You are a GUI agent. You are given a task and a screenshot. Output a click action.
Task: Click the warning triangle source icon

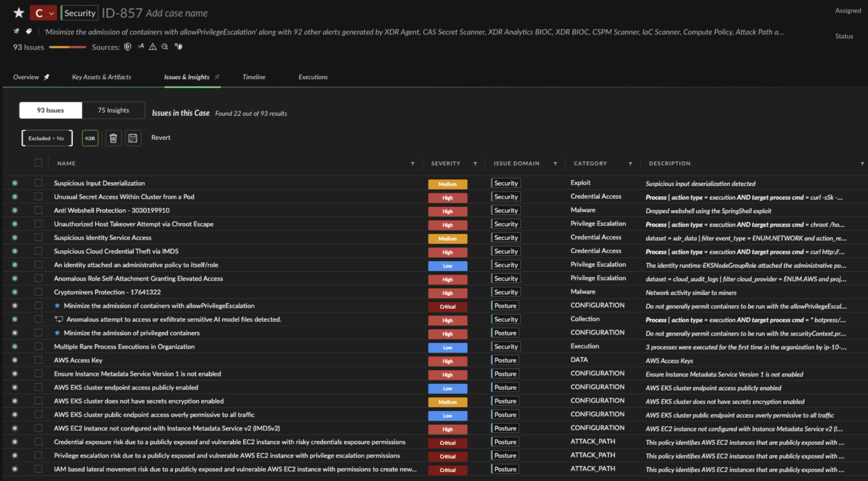(x=152, y=47)
